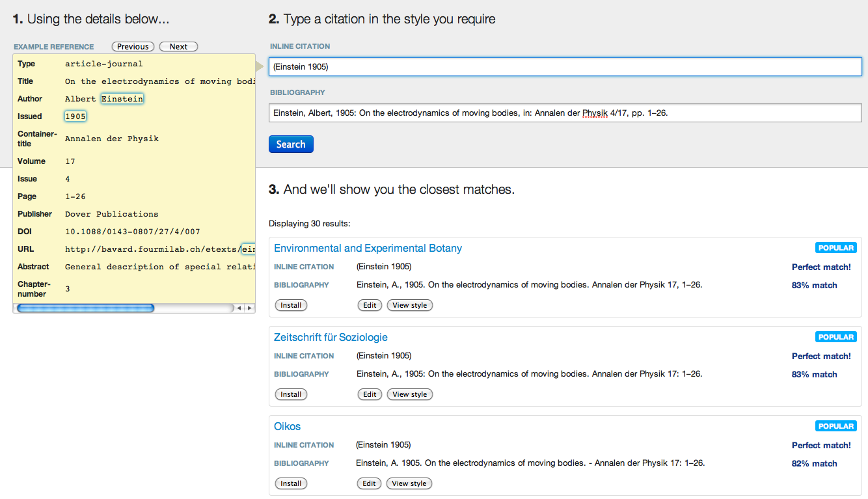Edit the Zeitschrift für Soziologie style
The image size is (868, 499).
(x=370, y=394)
